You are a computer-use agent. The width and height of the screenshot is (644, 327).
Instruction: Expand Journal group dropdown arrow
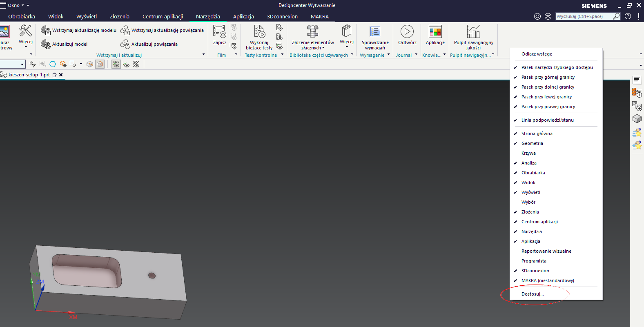[416, 54]
